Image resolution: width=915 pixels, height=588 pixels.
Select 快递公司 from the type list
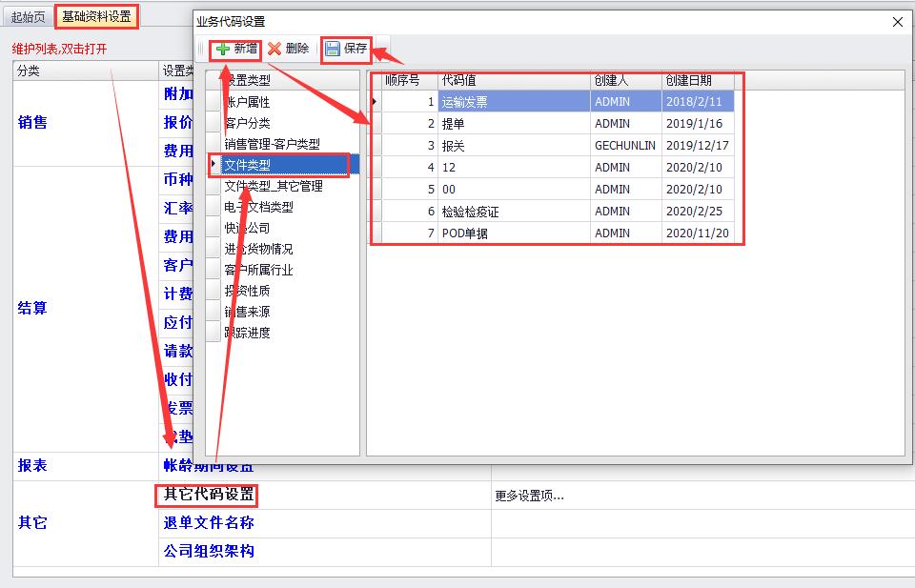pyautogui.click(x=247, y=228)
